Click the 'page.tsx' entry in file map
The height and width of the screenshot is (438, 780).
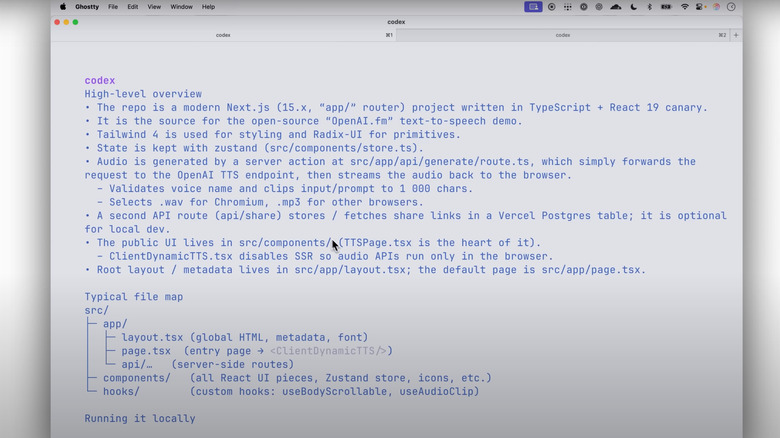[146, 350]
